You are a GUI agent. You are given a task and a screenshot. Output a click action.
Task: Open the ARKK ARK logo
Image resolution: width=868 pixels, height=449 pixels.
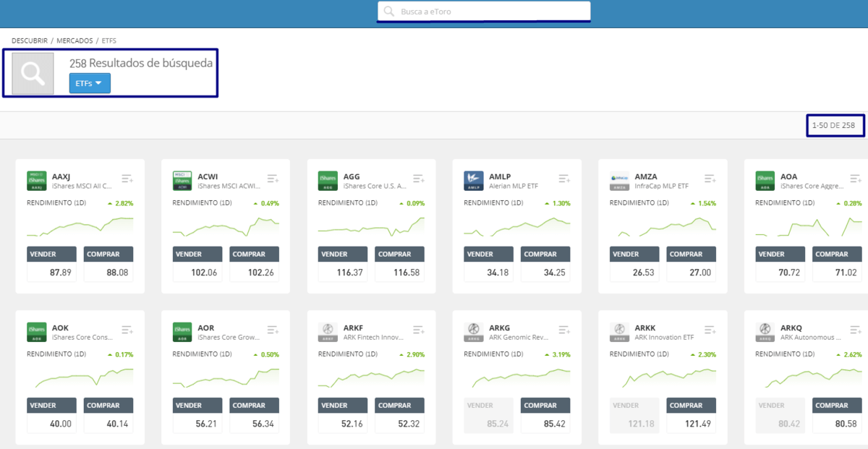619,332
